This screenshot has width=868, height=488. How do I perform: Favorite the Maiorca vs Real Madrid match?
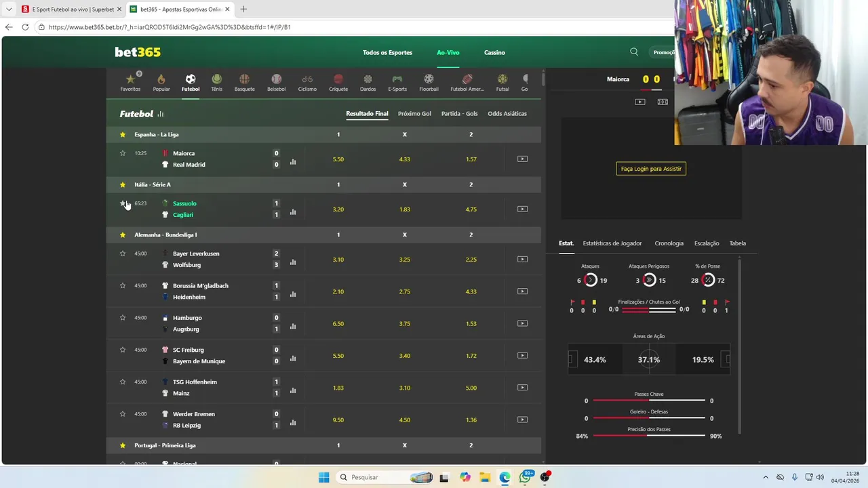tap(123, 153)
